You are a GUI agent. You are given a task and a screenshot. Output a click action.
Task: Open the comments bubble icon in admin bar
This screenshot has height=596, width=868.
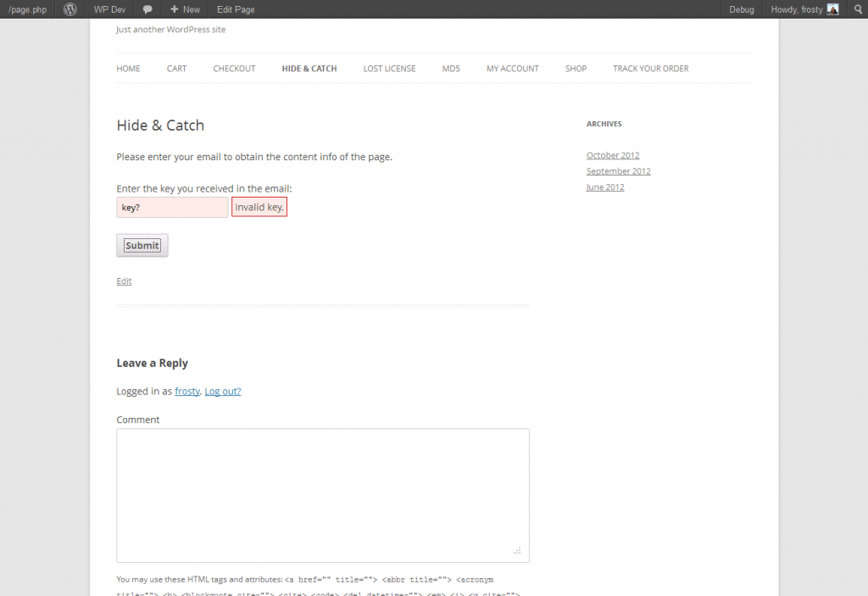(x=147, y=9)
